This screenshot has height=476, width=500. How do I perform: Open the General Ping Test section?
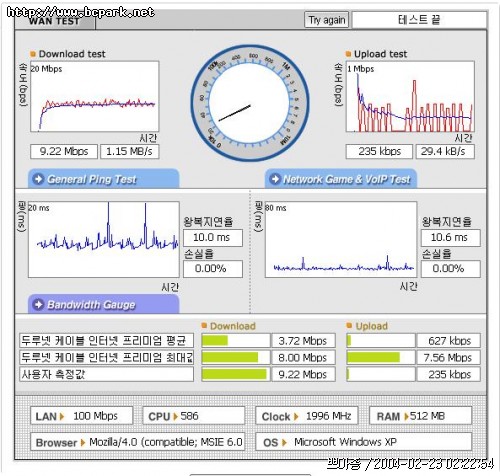pos(103,179)
